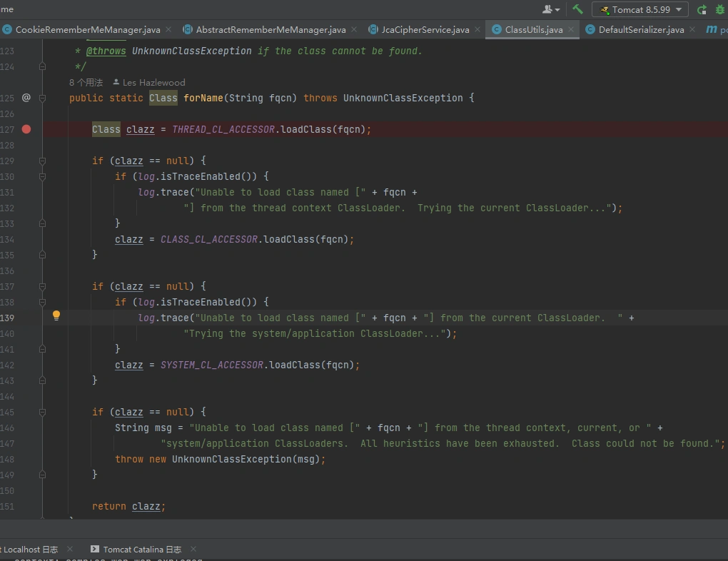Click the Les Hazlewood author annotation
This screenshot has height=561, width=728.
coord(153,82)
